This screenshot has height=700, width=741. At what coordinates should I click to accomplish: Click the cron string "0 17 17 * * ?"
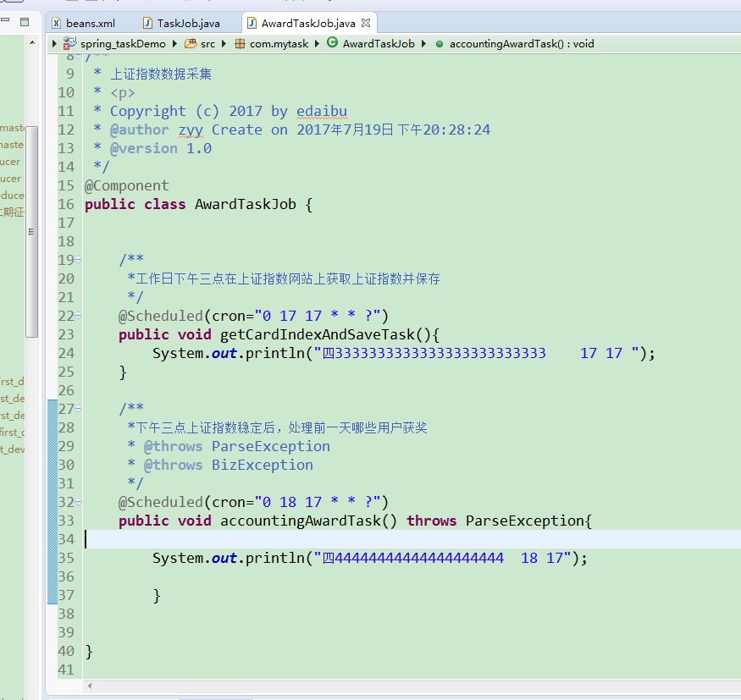pos(317,316)
